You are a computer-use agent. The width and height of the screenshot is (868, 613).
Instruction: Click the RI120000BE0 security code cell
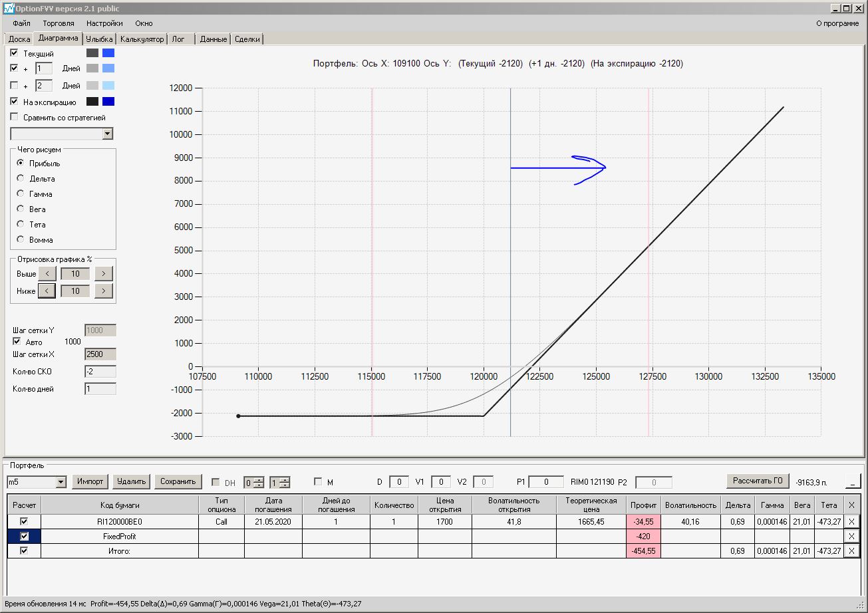click(120, 522)
